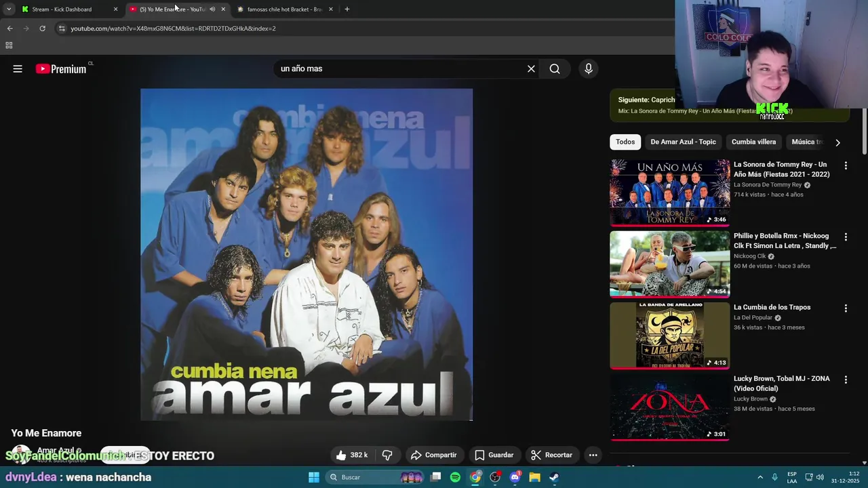Select the Cumbia villera chip
This screenshot has height=488, width=868.
753,142
